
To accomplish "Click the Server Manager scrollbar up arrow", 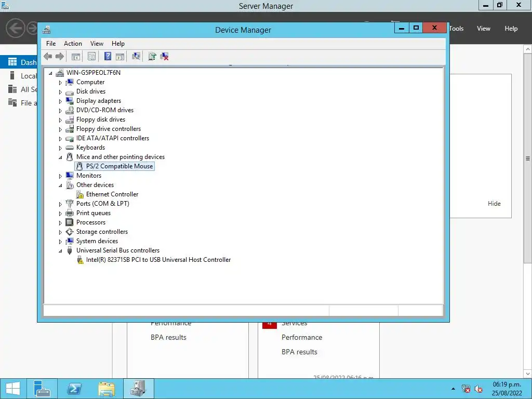I will click(528, 49).
